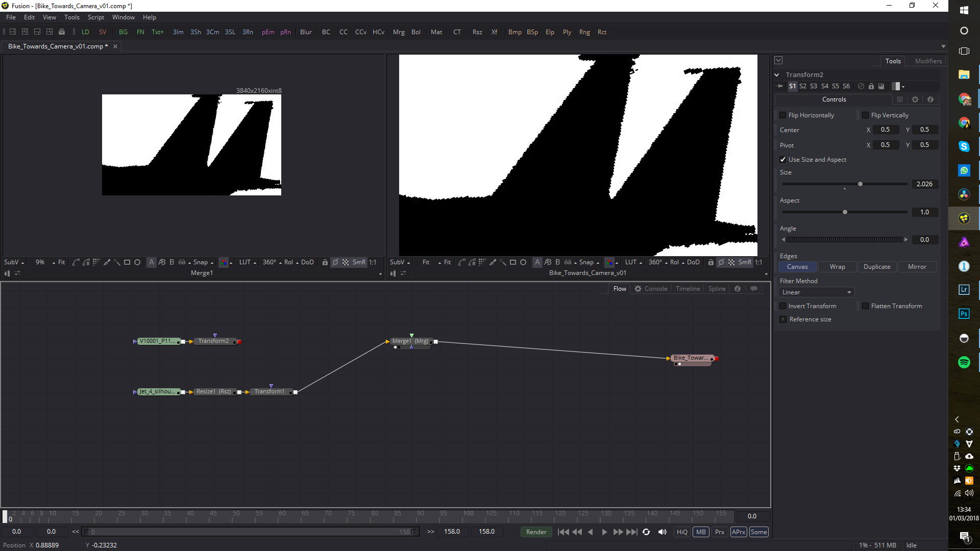Lock the Transform2 tool controls
Viewport: 980px width, 551px height.
[871, 86]
